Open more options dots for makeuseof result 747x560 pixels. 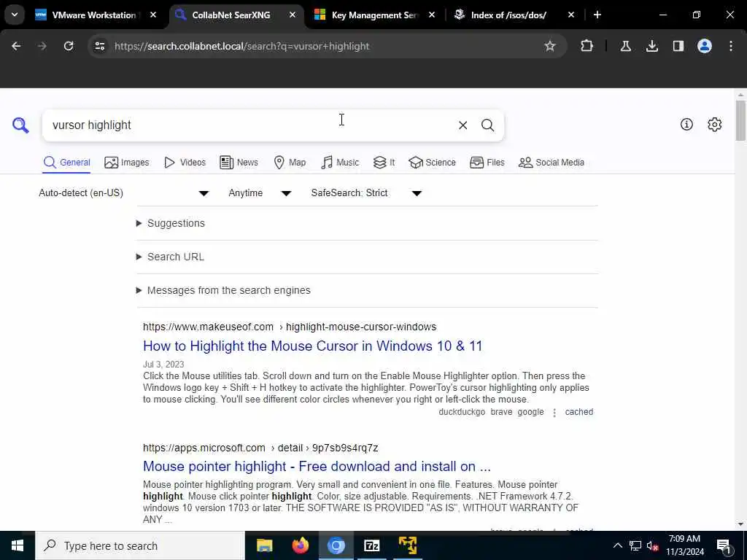pyautogui.click(x=554, y=413)
